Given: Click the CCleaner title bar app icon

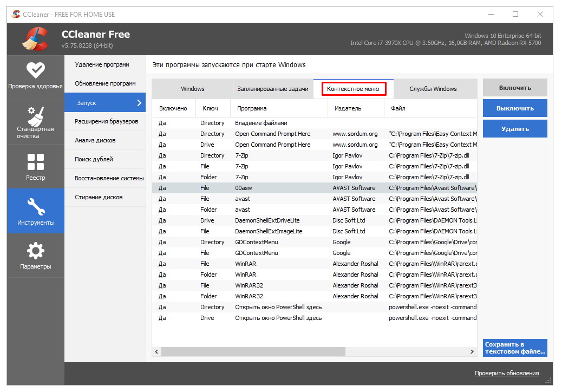Looking at the screenshot, I should click(x=16, y=14).
